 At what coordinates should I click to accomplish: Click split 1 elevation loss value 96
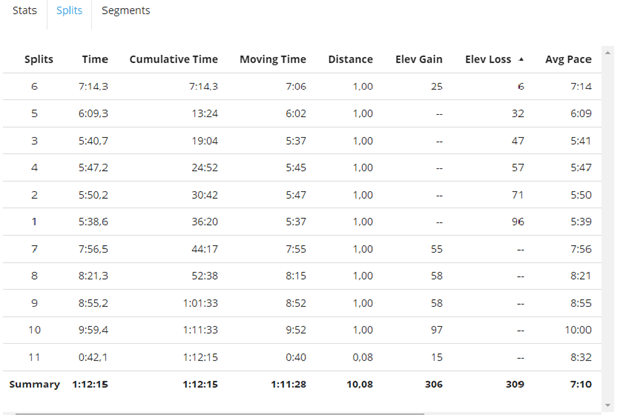click(518, 222)
